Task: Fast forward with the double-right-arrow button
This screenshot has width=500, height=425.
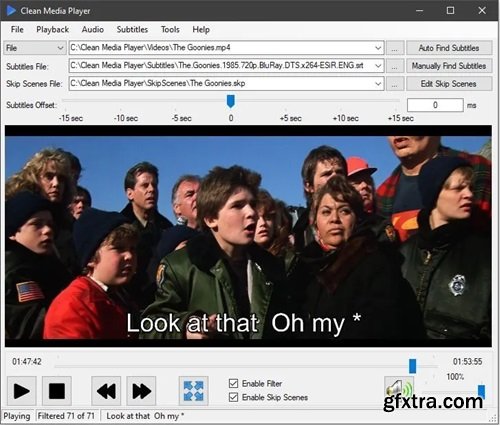Action: 141,391
